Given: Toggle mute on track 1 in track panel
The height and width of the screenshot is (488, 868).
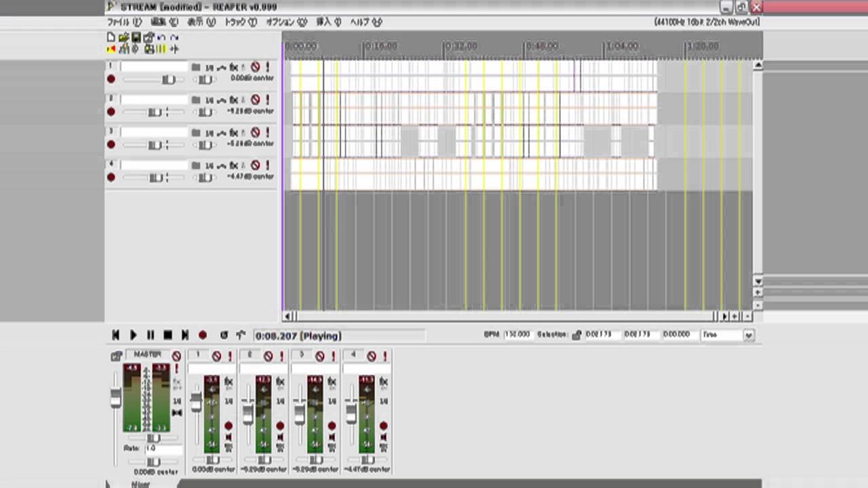Looking at the screenshot, I should (x=255, y=67).
